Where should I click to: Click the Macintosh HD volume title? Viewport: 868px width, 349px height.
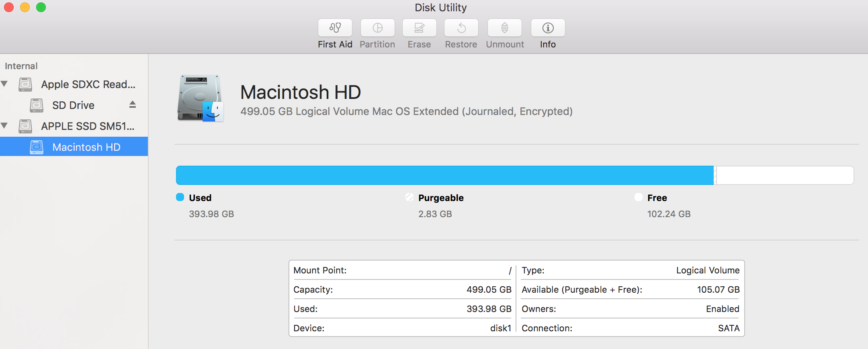pos(301,92)
